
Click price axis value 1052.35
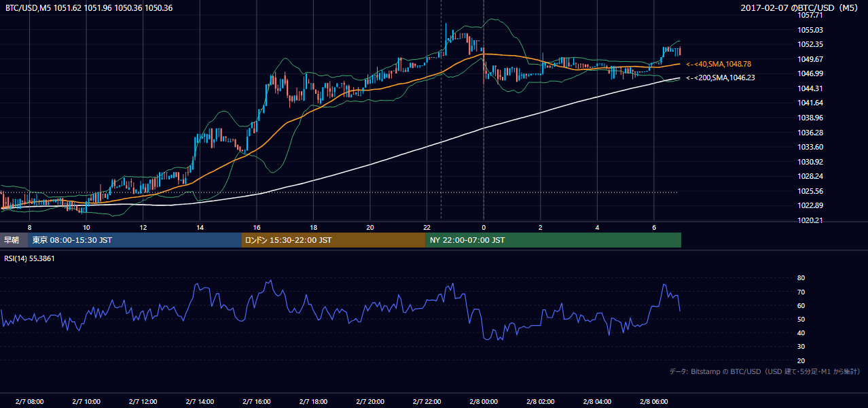coord(811,44)
